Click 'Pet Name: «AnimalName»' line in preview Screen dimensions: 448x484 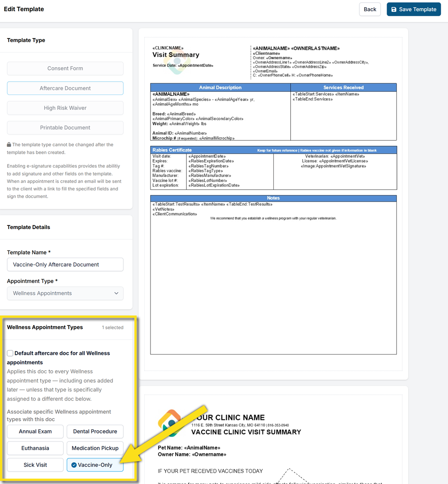(x=189, y=448)
